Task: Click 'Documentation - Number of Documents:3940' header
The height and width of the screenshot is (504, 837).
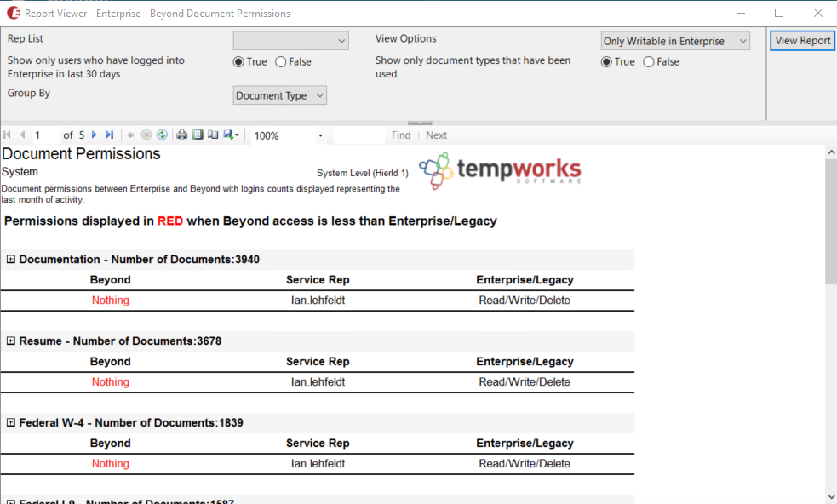Action: (140, 260)
